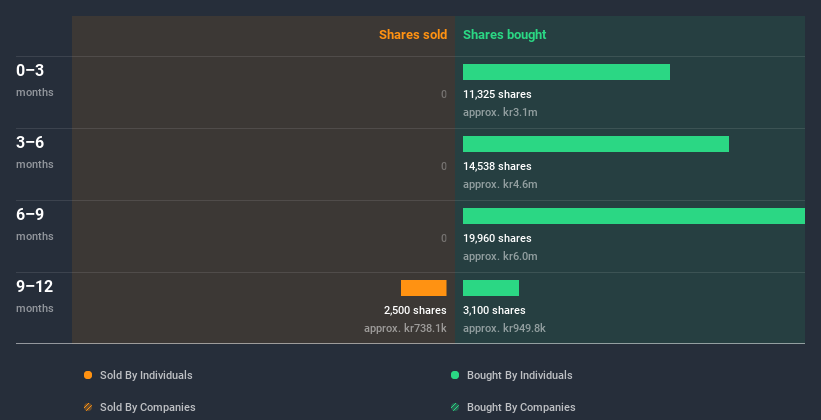
Task: Click the 0–3 months row label
Action: click(35, 80)
